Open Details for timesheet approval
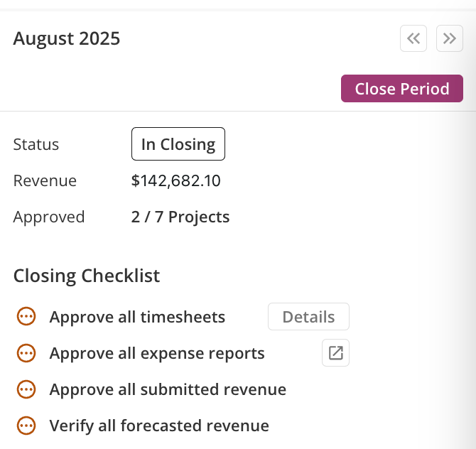Viewport: 476px width, 449px height. point(308,317)
